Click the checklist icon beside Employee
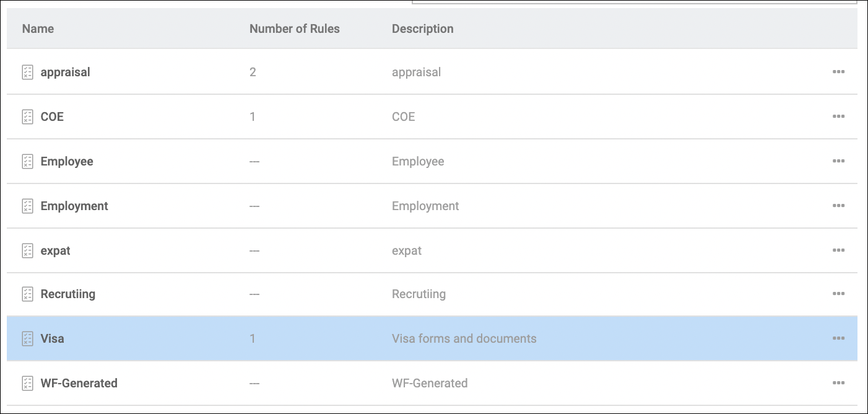Image resolution: width=868 pixels, height=414 pixels. pos(27,161)
